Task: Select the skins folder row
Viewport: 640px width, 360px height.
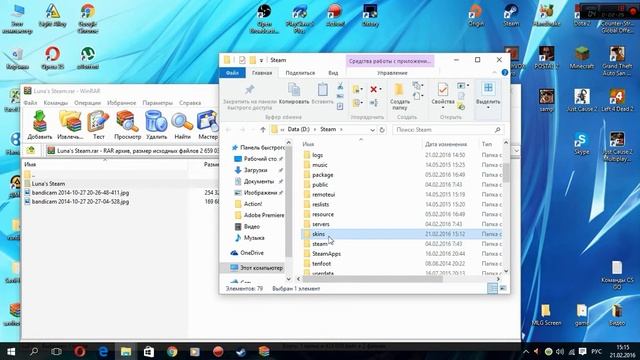Action: 402,234
